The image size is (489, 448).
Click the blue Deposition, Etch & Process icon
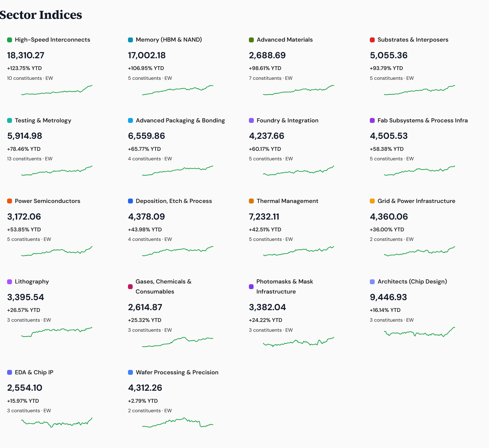coord(130,201)
